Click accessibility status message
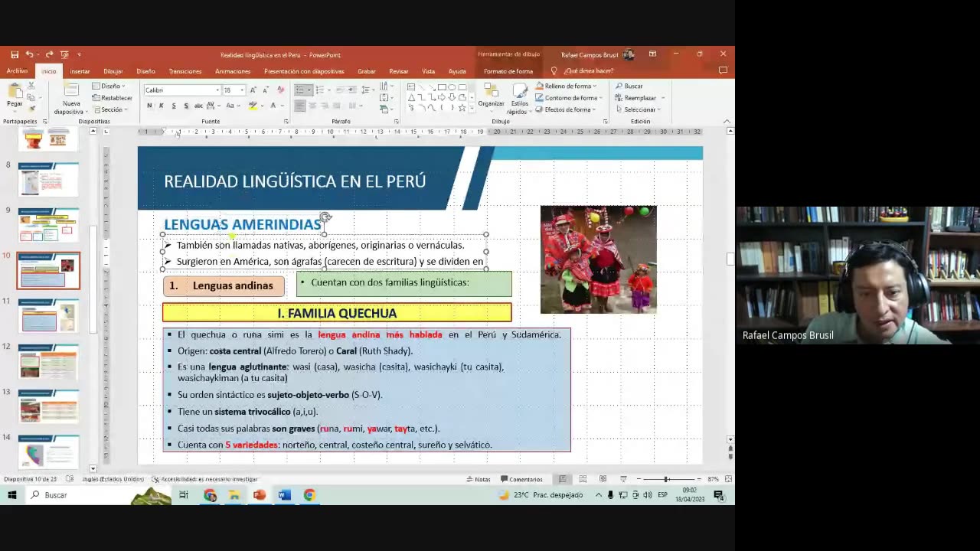The height and width of the screenshot is (551, 980). click(204, 479)
